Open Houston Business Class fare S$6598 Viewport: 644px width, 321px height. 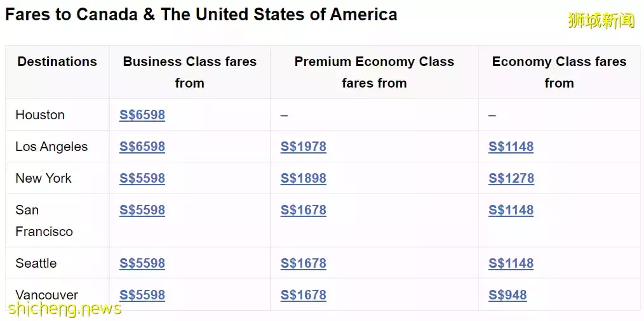pyautogui.click(x=142, y=115)
